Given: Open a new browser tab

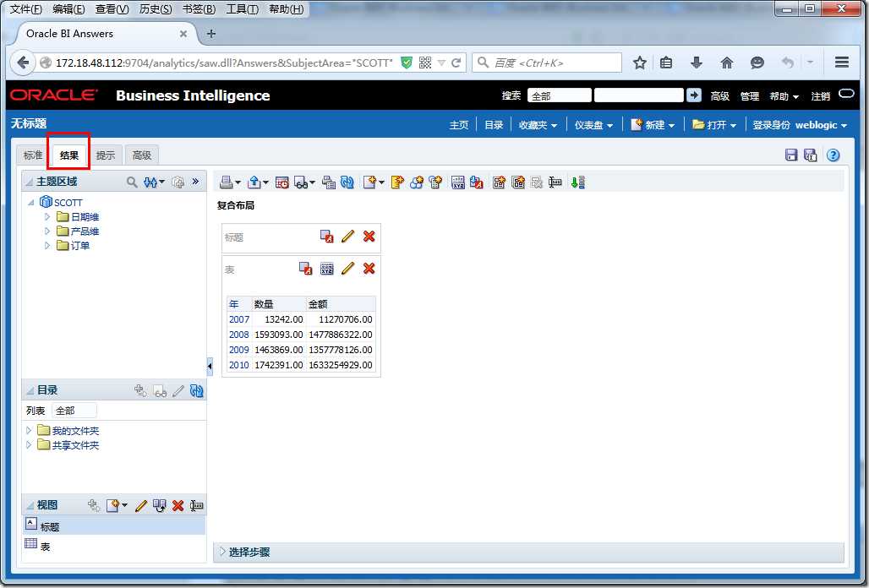Looking at the screenshot, I should point(211,34).
